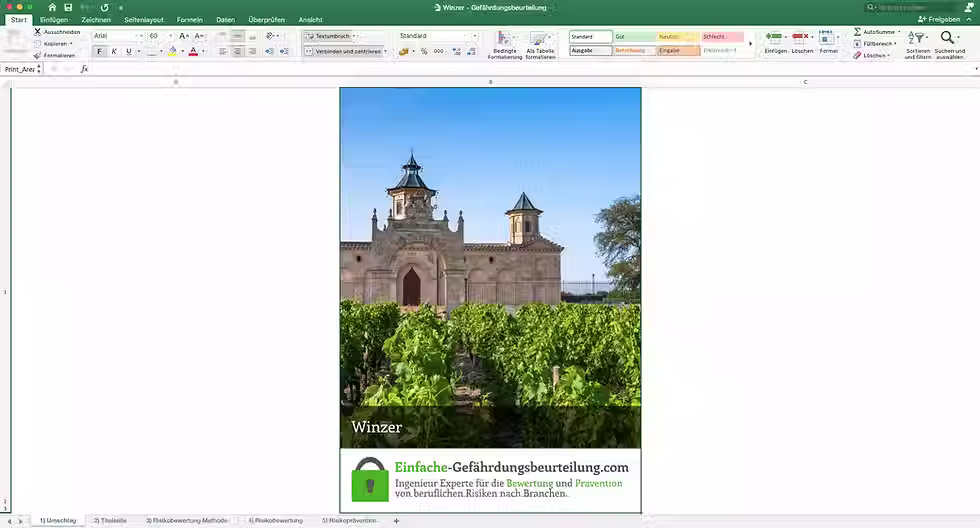The height and width of the screenshot is (528, 980).
Task: Toggle bold formatting F button
Action: click(99, 51)
